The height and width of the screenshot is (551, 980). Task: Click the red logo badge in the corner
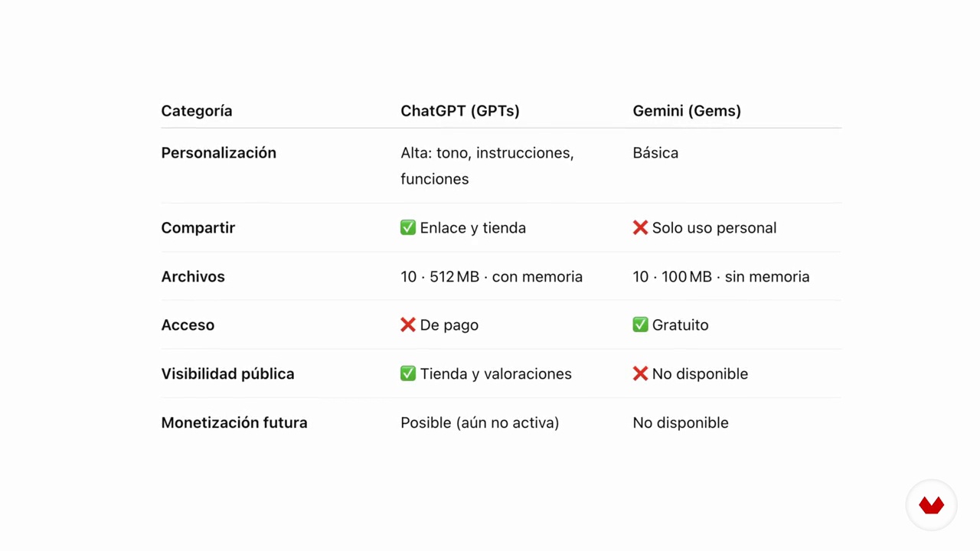click(x=932, y=505)
